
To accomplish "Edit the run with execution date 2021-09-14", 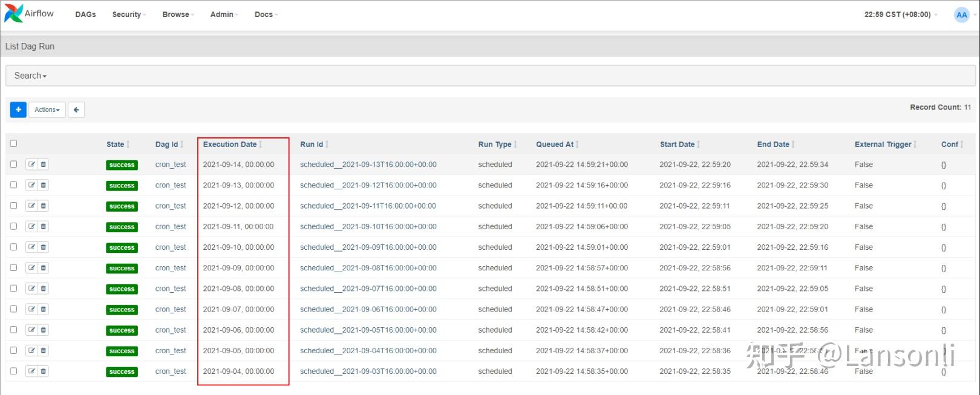I will (31, 165).
